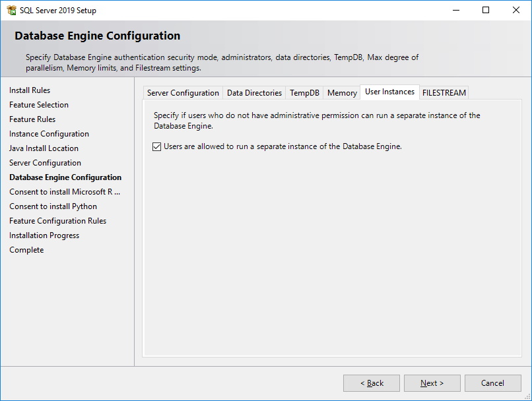Image resolution: width=532 pixels, height=401 pixels.
Task: Click the Instance Configuration step
Action: 50,134
